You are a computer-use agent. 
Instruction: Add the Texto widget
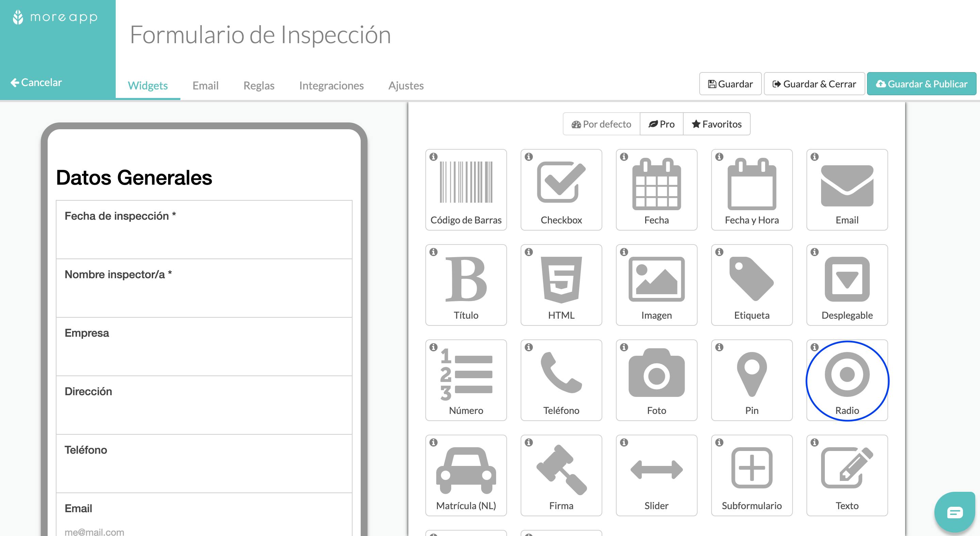(x=847, y=475)
